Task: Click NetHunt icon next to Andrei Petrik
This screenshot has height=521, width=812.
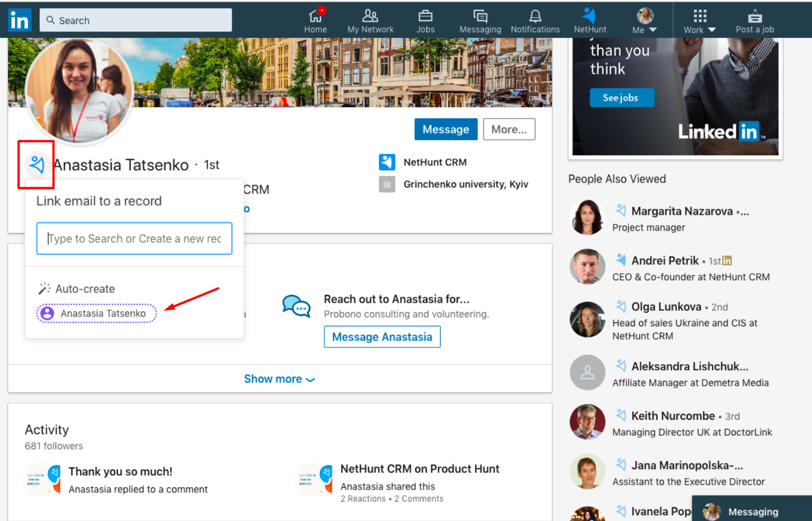Action: pyautogui.click(x=620, y=259)
